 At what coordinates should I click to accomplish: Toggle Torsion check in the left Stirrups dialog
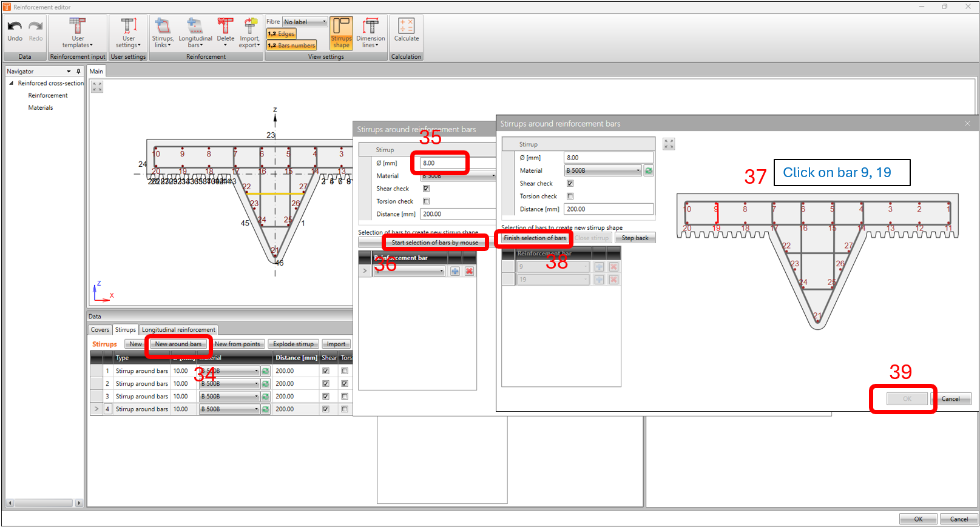(426, 201)
